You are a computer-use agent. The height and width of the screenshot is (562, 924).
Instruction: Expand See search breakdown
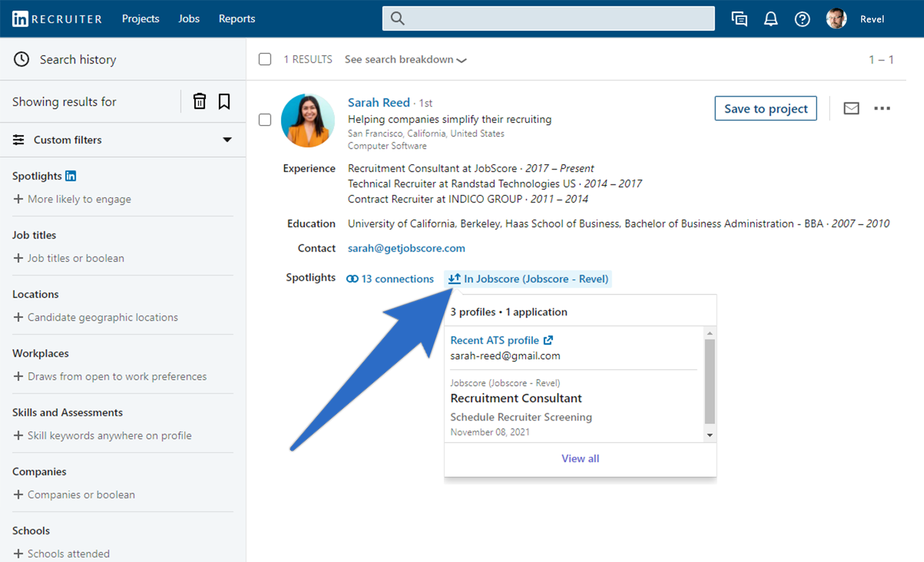pyautogui.click(x=405, y=59)
